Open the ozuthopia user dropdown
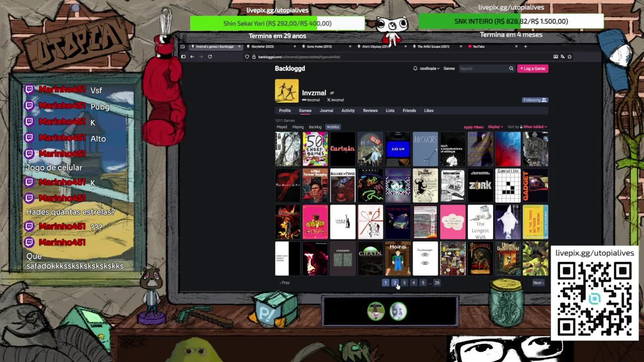This screenshot has width=644, height=362. pos(430,68)
